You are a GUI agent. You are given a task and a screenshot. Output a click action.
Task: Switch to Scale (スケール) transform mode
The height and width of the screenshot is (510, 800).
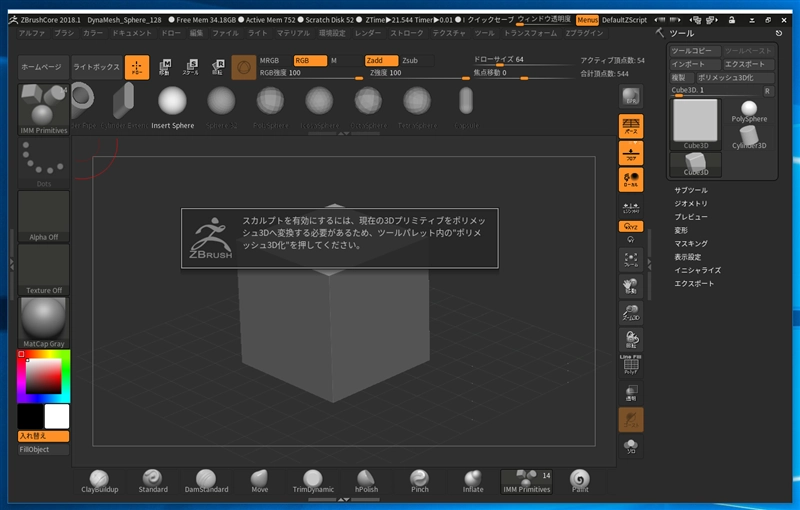click(191, 67)
